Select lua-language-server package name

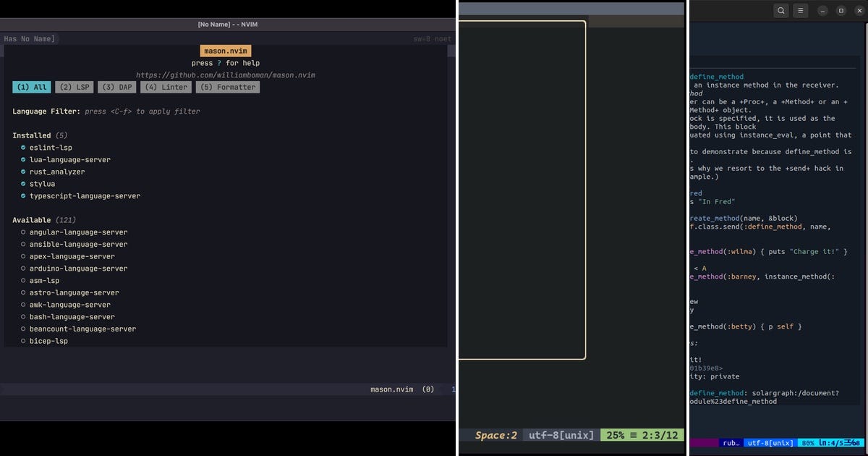pyautogui.click(x=70, y=159)
